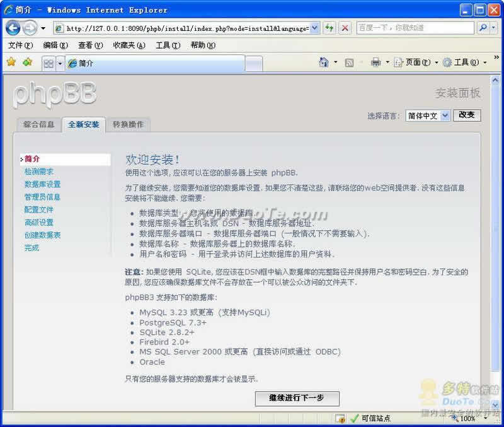
Task: Open the recent pages dropdown beside Forward
Action: click(x=43, y=28)
